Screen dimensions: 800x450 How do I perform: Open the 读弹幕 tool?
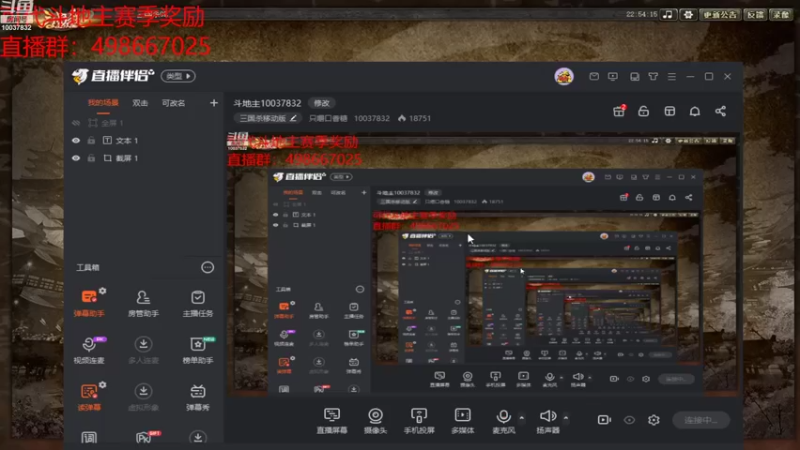(x=89, y=397)
